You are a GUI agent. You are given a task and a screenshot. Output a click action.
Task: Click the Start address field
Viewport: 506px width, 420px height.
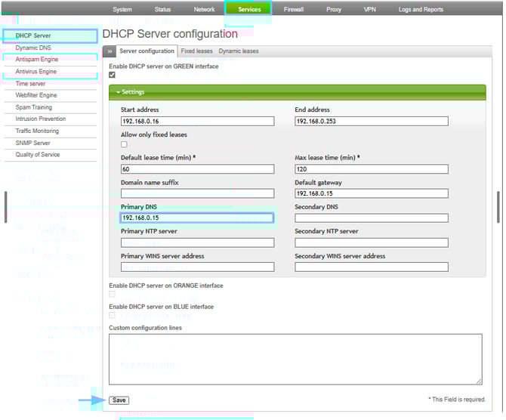(x=197, y=121)
